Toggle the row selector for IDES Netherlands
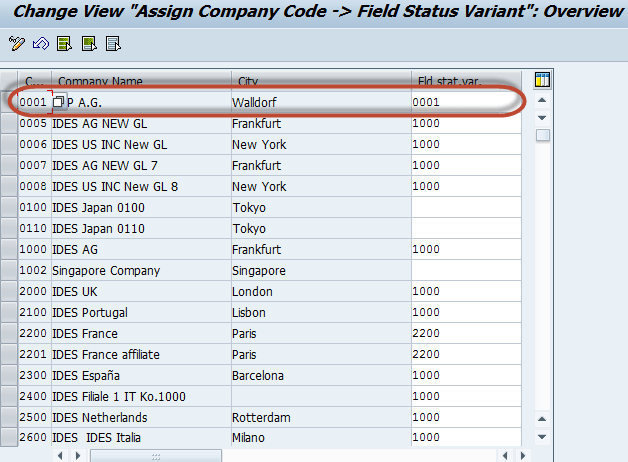Viewport: 628px width, 462px height. coord(9,418)
